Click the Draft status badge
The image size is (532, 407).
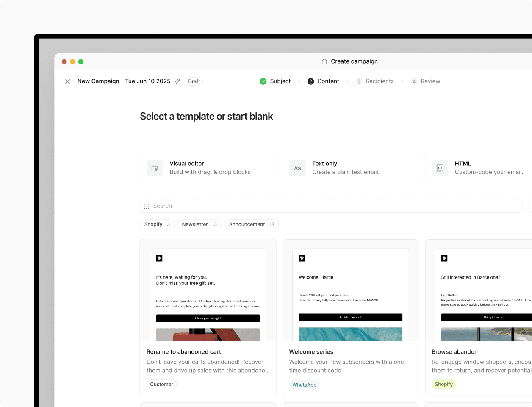pos(194,81)
